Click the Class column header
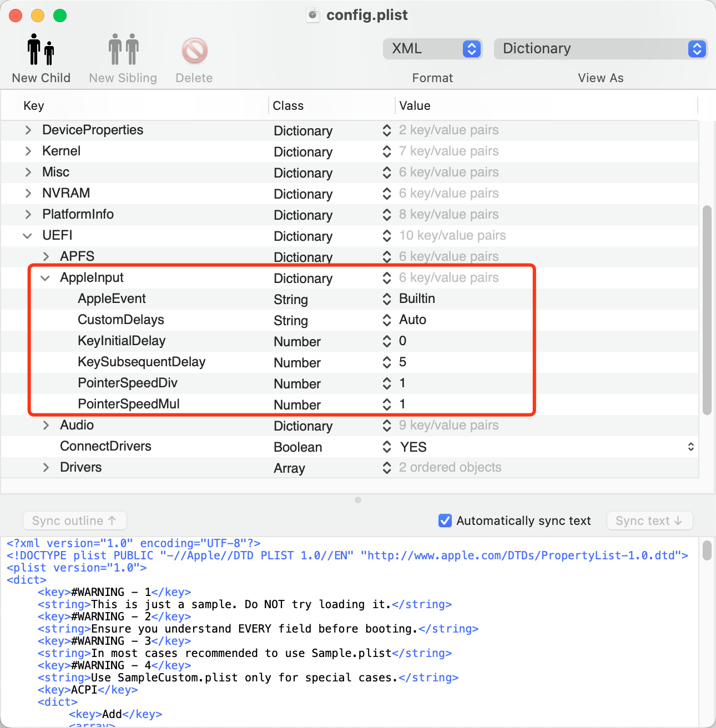 point(288,105)
